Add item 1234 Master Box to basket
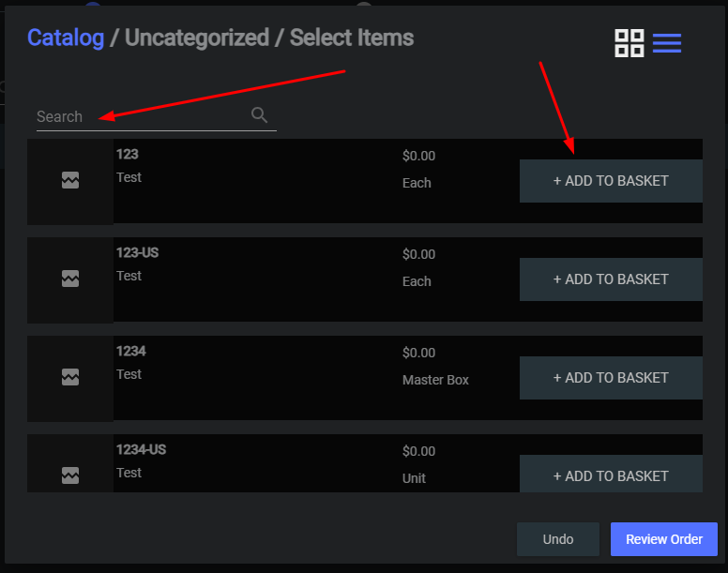728x573 pixels. coord(611,378)
